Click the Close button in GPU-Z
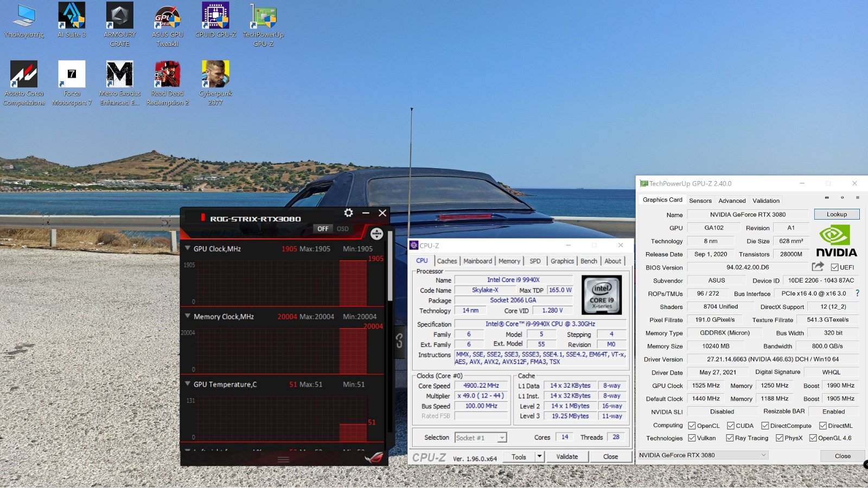Viewport: 868px width, 488px height. (x=843, y=456)
